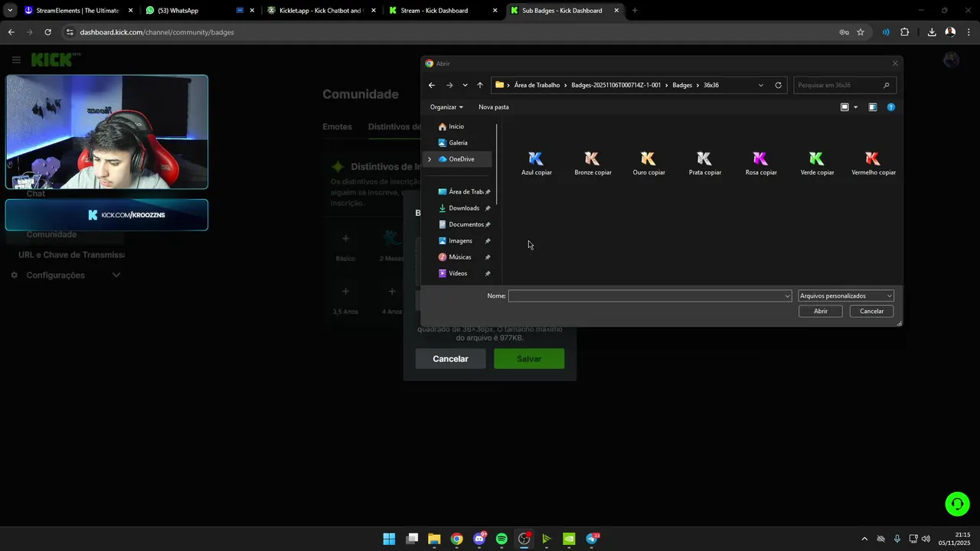Screen dimensions: 980x551
Task: Click the Cancelar button in file dialog
Action: (x=871, y=311)
